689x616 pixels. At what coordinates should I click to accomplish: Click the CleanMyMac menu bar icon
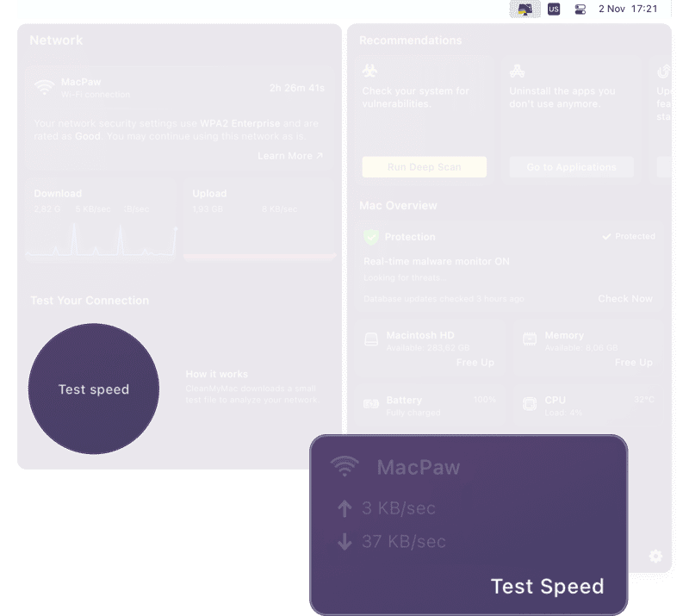[525, 9]
